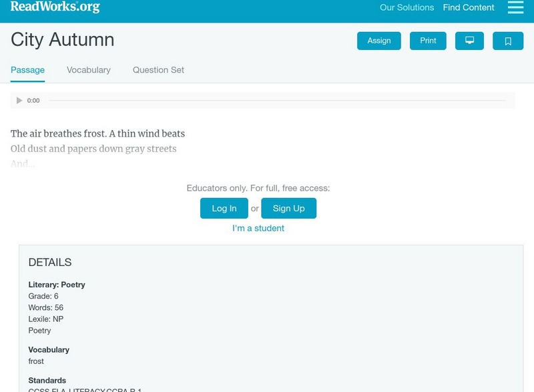Click the DETAILS heading

50,263
